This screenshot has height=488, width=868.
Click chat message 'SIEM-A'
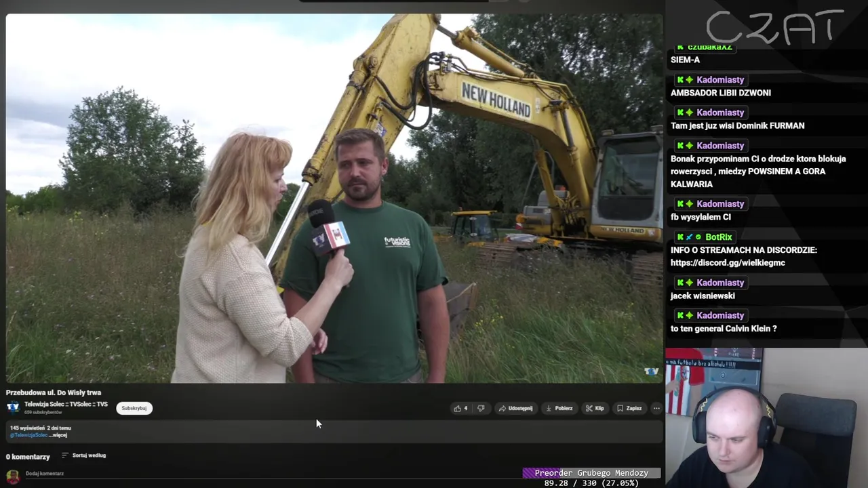685,60
